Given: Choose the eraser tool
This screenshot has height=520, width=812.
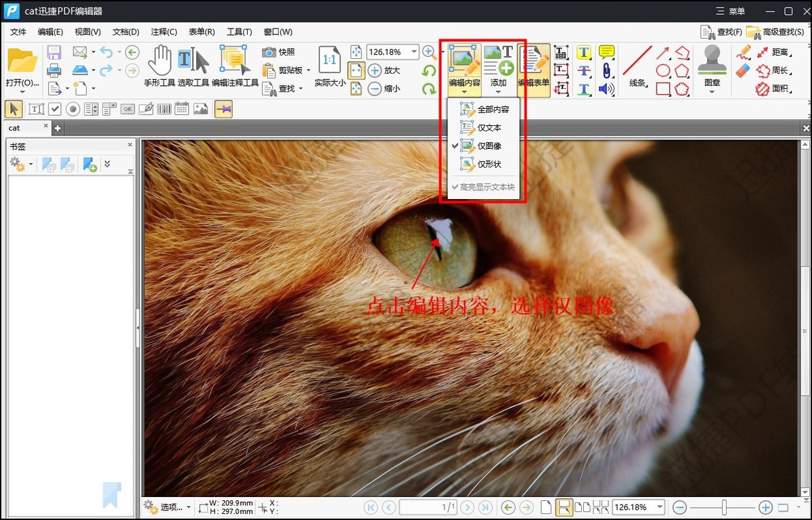Looking at the screenshot, I should [743, 70].
